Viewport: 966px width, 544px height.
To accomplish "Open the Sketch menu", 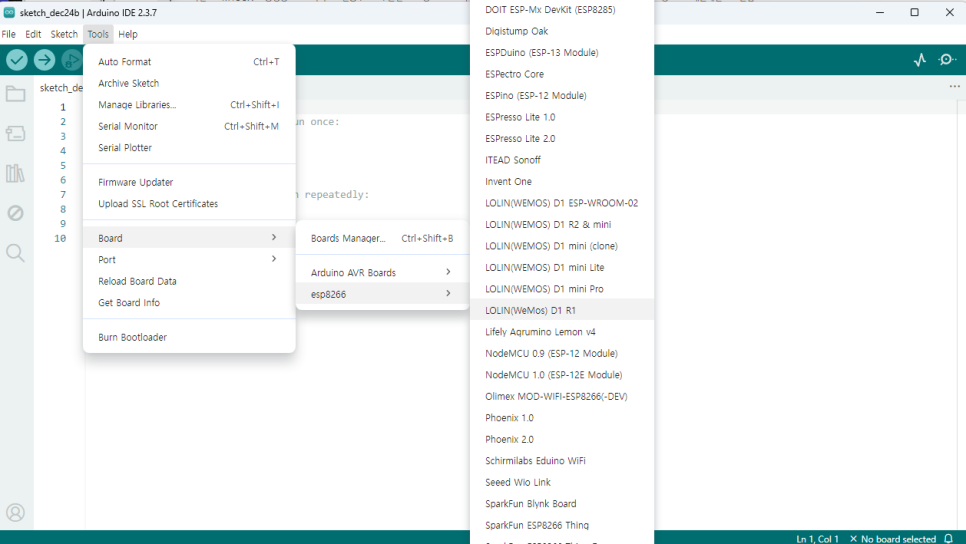I will coord(64,35).
